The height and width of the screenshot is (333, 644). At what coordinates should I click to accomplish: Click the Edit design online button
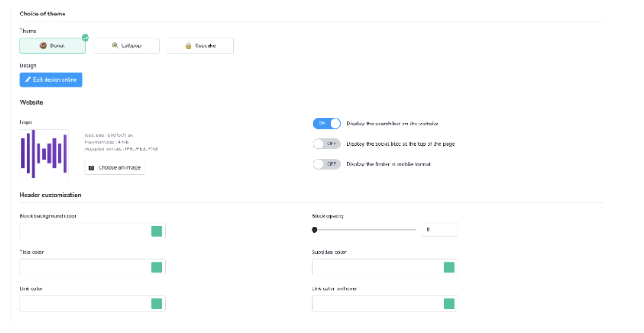point(51,80)
